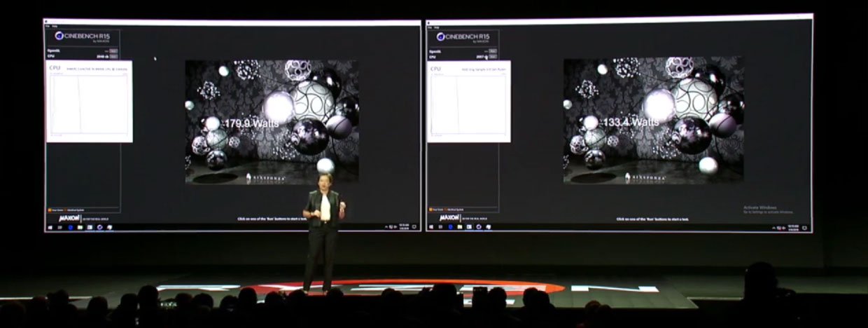
Task: Open the File menu in the right Cinebench window
Action: tap(430, 27)
